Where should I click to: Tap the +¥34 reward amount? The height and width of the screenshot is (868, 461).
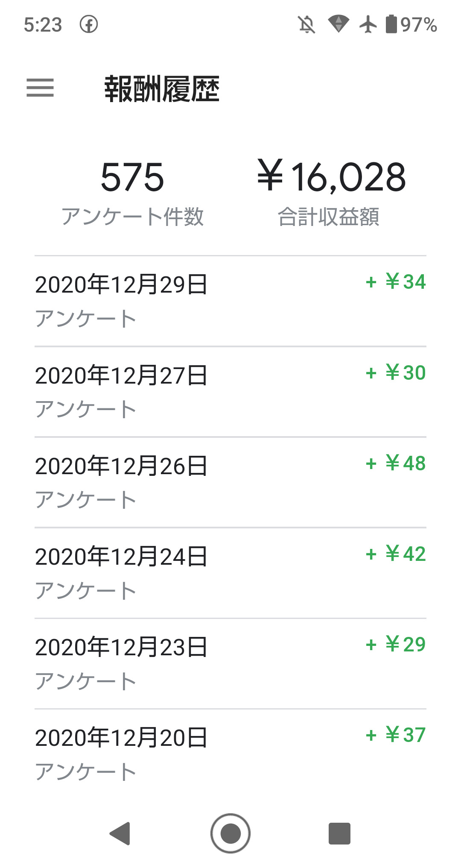396,282
